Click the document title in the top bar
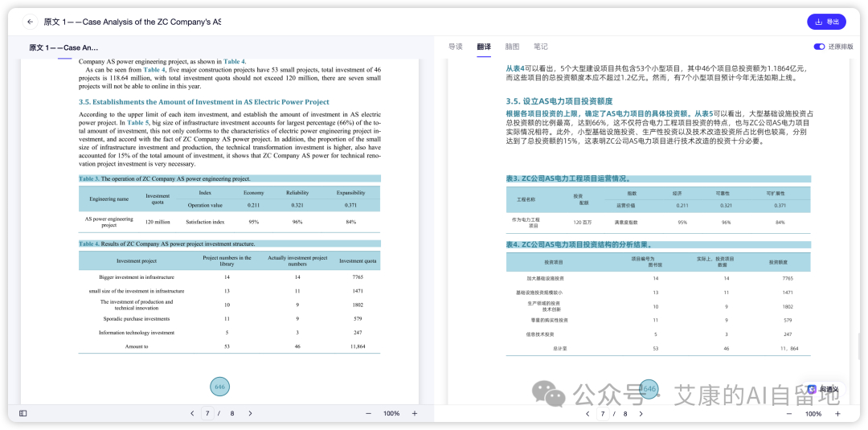 pos(133,23)
